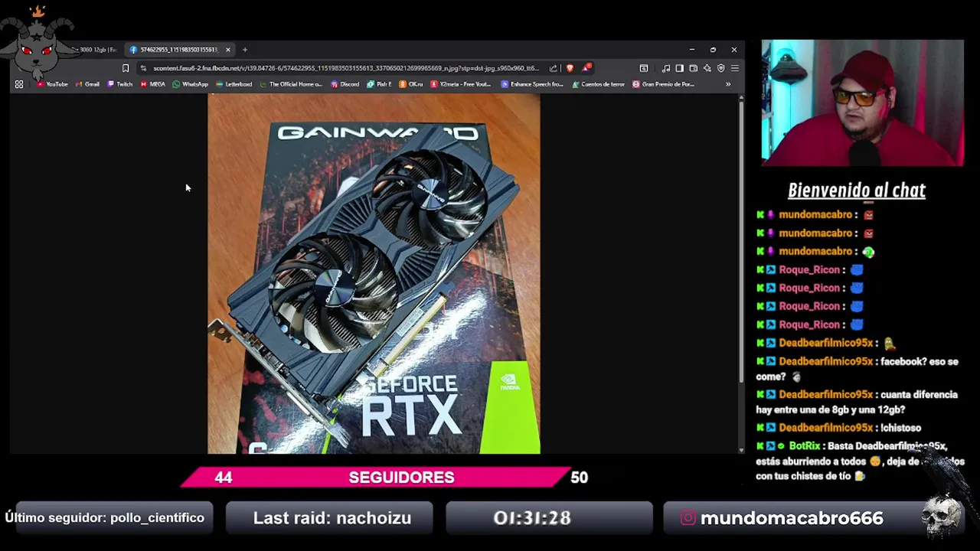This screenshot has width=980, height=551.
Task: Bookmark this page with the bookmark icon
Action: coord(126,68)
